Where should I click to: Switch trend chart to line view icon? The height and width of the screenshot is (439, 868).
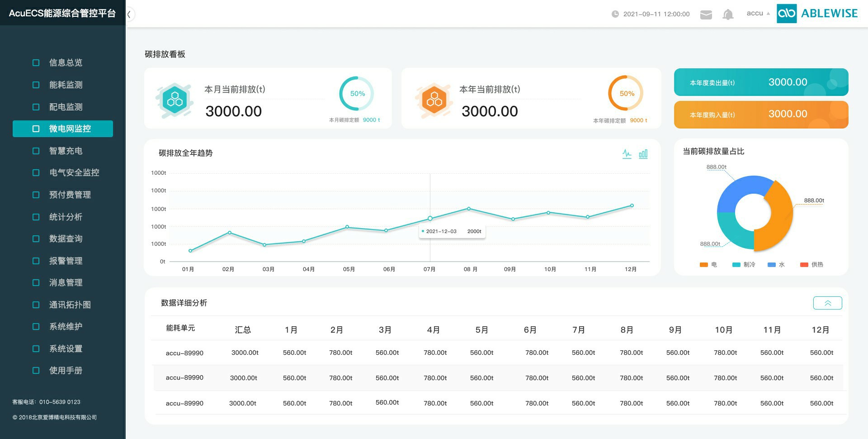[627, 154]
